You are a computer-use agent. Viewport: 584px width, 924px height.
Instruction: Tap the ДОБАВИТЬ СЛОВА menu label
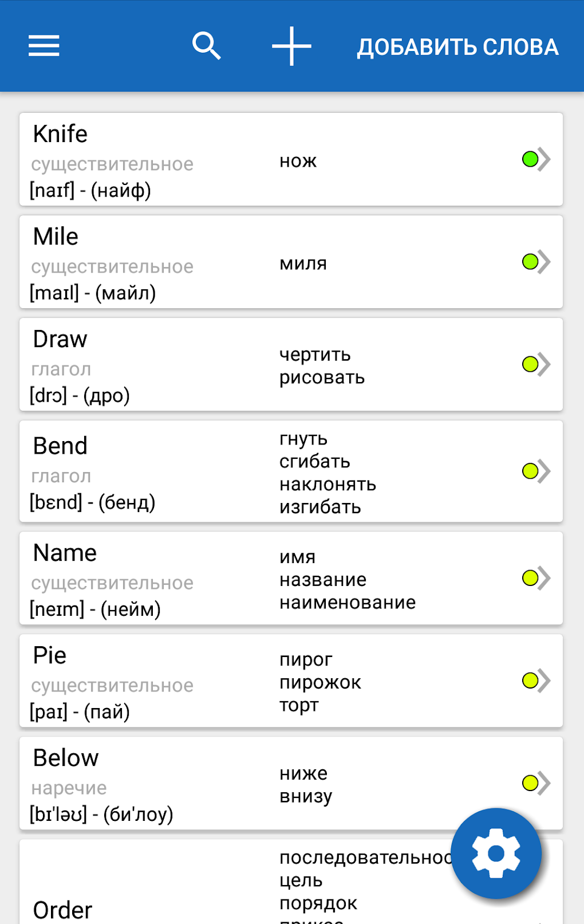(458, 46)
